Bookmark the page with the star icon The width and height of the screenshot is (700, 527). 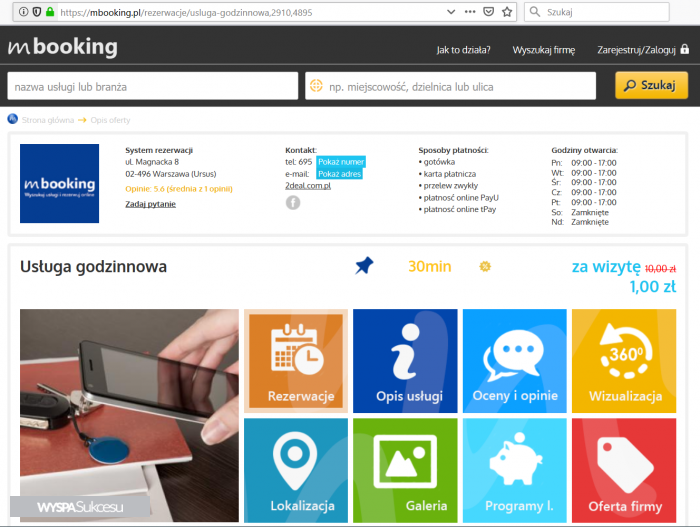[507, 12]
